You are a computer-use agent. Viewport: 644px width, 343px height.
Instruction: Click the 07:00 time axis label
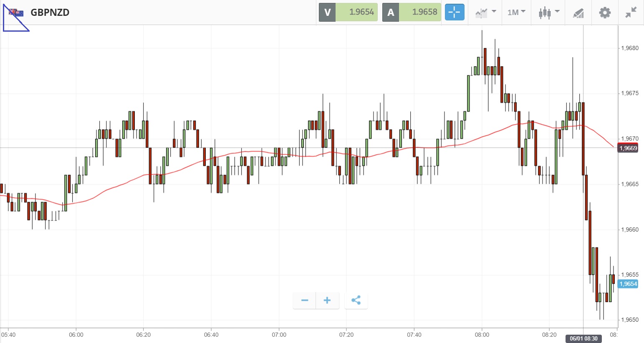coord(279,335)
